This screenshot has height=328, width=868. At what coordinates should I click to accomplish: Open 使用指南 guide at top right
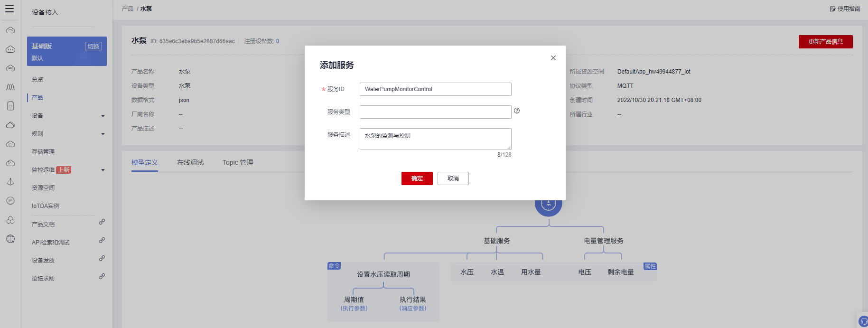(845, 9)
